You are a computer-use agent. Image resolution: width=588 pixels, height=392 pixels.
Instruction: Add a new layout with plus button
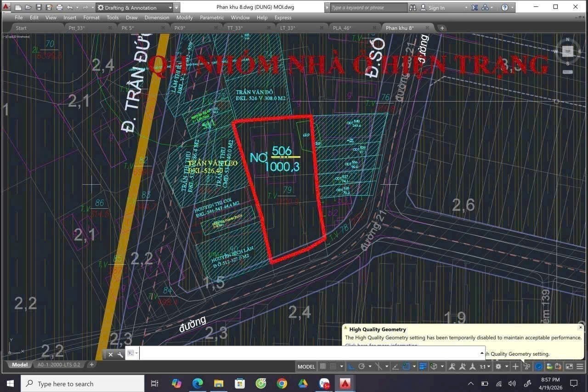point(91,364)
